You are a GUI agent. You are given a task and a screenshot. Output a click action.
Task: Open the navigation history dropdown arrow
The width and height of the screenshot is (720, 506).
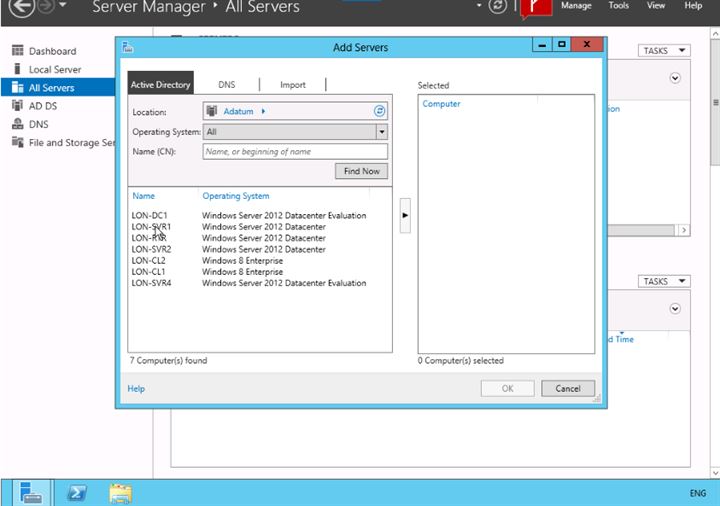63,5
